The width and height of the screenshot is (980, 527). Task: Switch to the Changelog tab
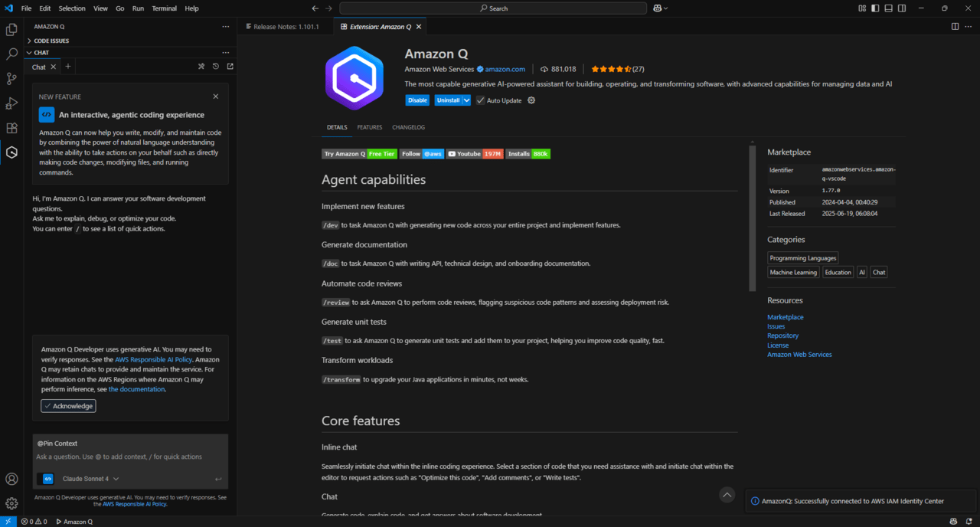408,127
